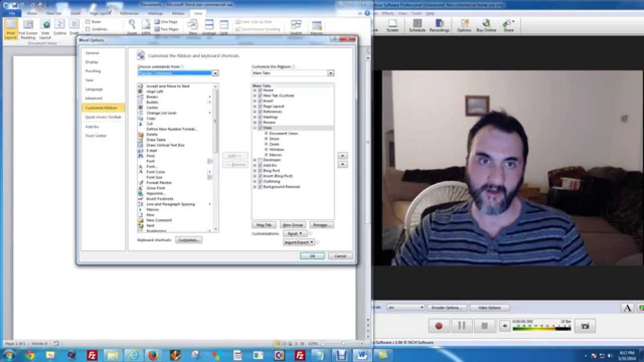This screenshot has height=362, width=644.
Task: Open Full Screen Reading view
Action: coord(28,29)
